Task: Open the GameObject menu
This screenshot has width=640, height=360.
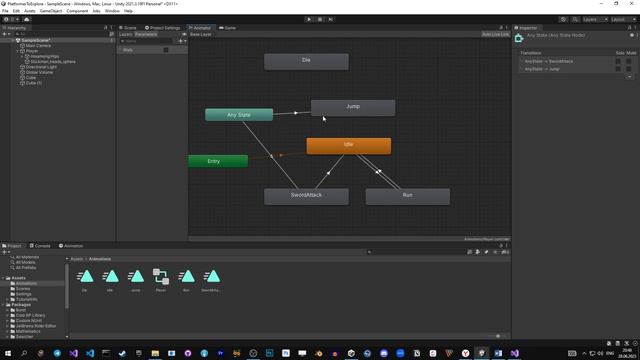Action: click(51, 11)
